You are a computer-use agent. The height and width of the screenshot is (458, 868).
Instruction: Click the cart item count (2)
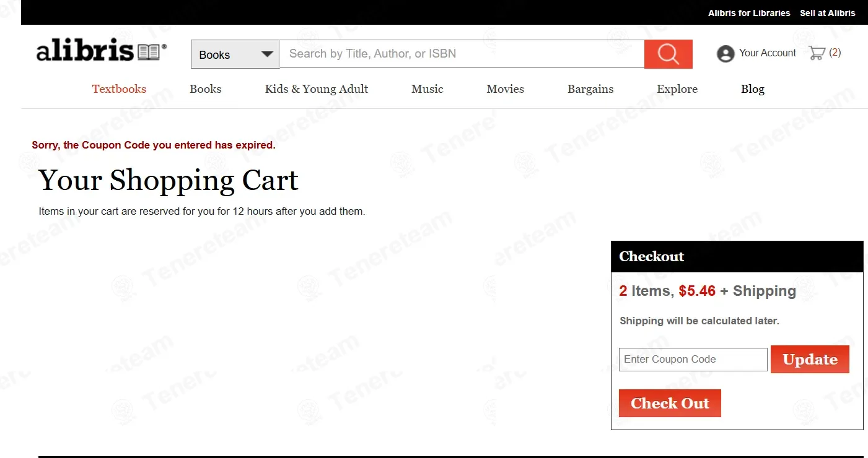[x=835, y=53]
